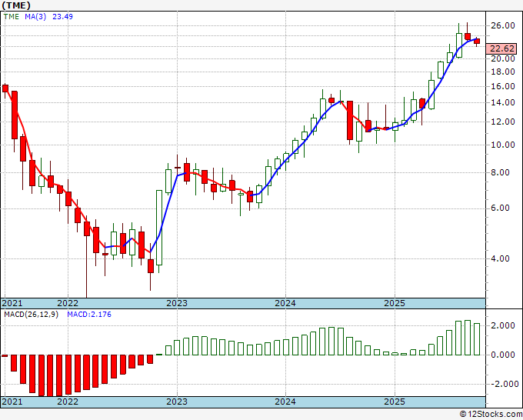Click 2024 on the price chart time axis
523x420 pixels.
click(285, 303)
